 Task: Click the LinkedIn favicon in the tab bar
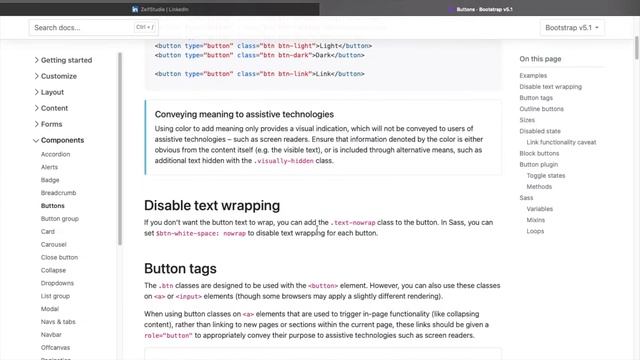(x=135, y=9)
